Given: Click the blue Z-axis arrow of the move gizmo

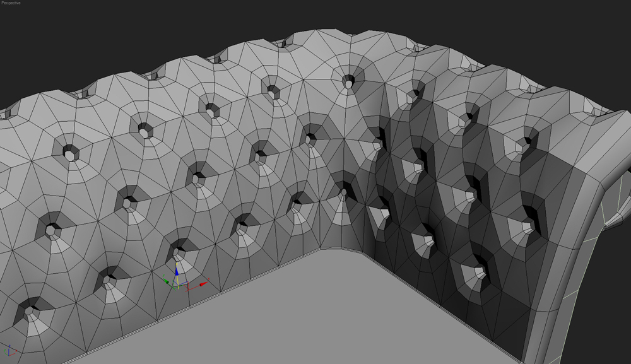Looking at the screenshot, I should pos(177,272).
